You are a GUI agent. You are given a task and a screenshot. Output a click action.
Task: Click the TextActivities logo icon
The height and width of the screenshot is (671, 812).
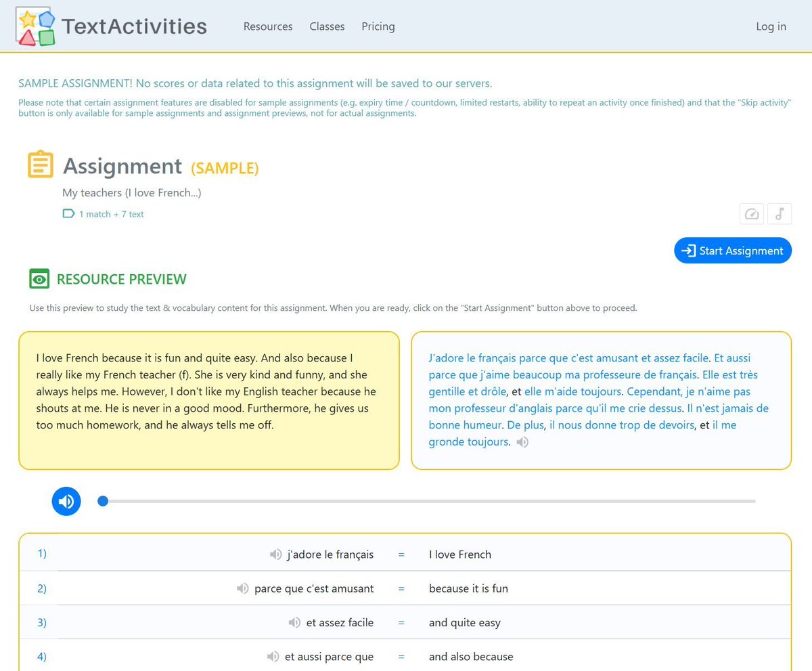coord(36,26)
